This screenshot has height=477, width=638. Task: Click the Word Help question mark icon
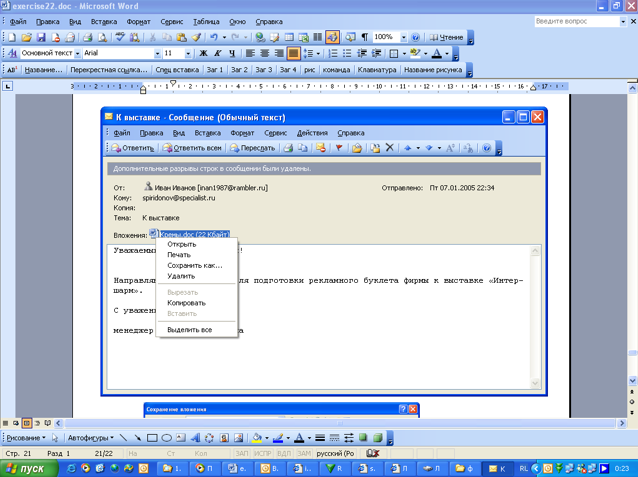pos(415,37)
